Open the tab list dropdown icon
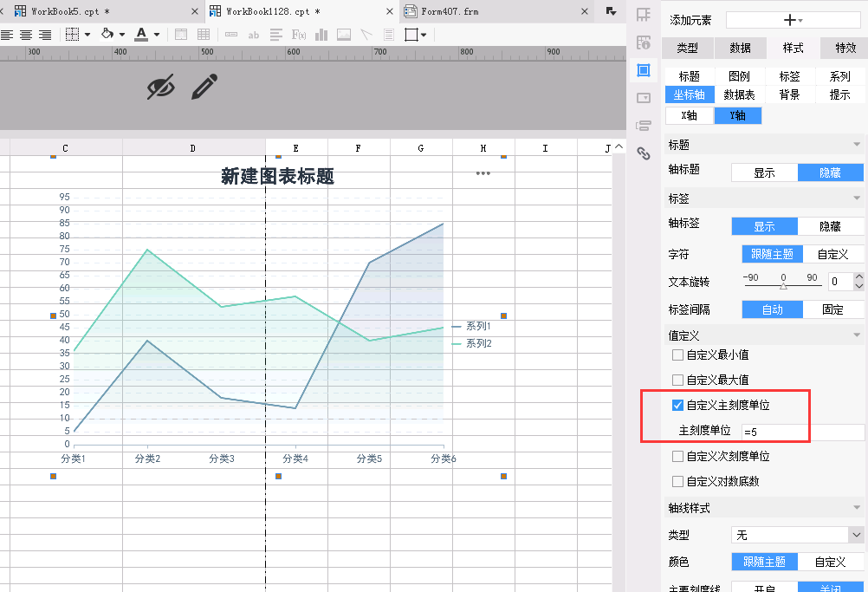Image resolution: width=868 pixels, height=592 pixels. (x=611, y=11)
